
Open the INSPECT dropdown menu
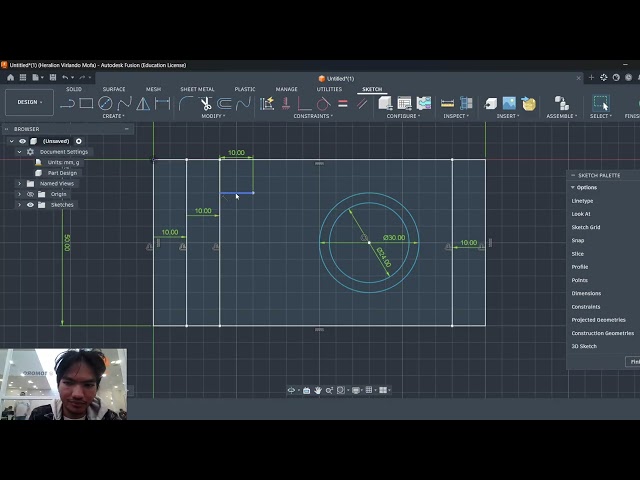pos(456,116)
